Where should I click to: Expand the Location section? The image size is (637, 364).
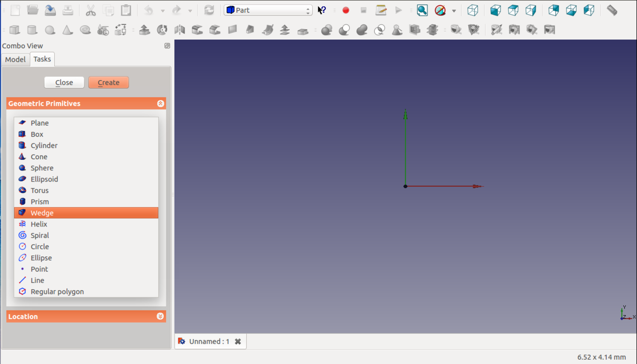pyautogui.click(x=160, y=316)
